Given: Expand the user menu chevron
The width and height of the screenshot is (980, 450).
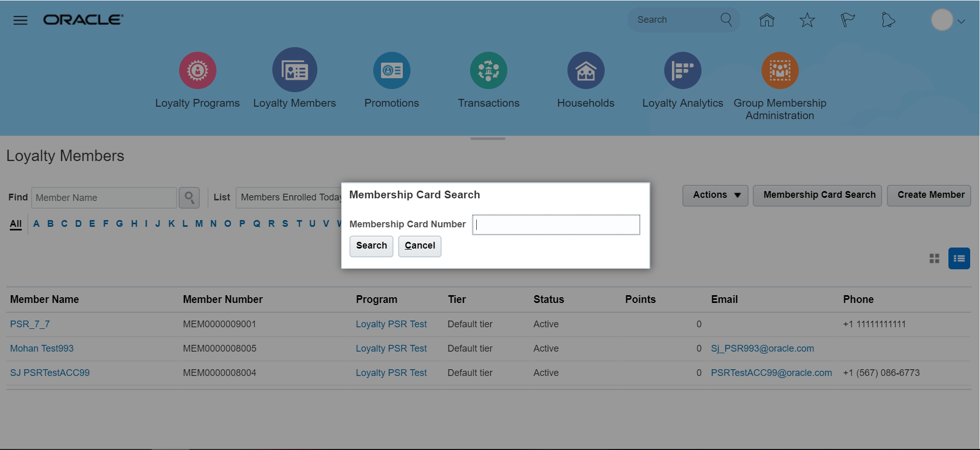Looking at the screenshot, I should [x=961, y=21].
